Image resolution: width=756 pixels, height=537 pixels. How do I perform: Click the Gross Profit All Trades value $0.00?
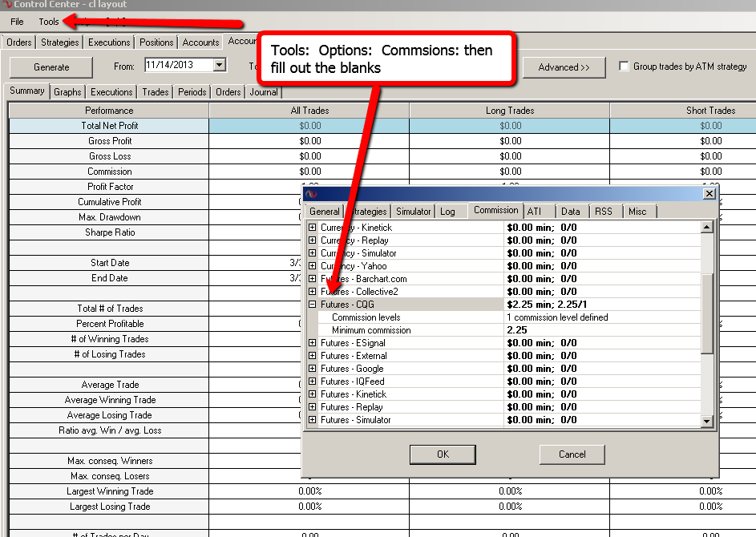309,141
